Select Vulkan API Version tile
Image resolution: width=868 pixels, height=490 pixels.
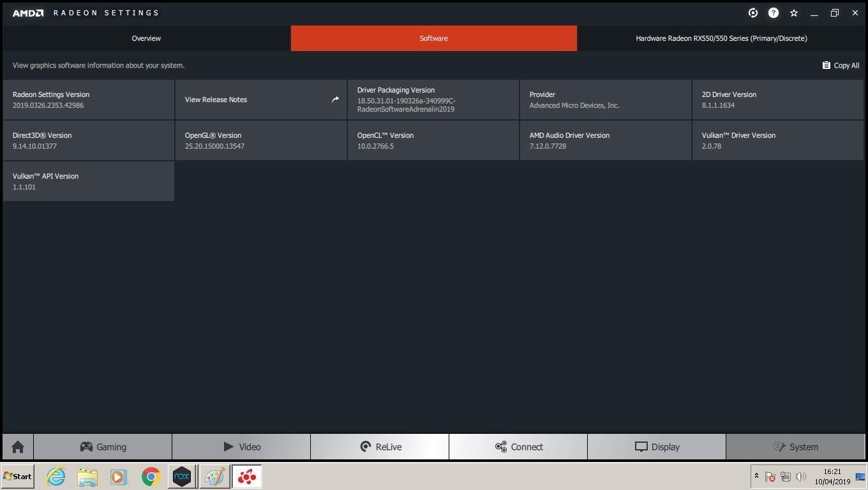click(89, 181)
